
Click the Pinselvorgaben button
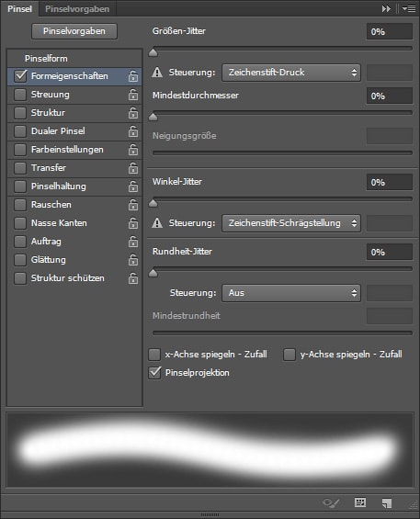pyautogui.click(x=74, y=31)
